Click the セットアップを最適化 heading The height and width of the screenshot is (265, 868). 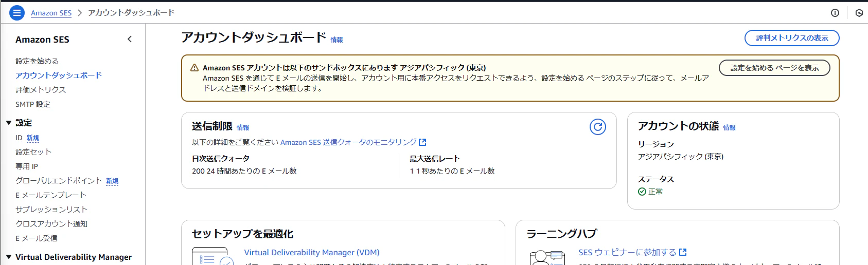point(243,234)
